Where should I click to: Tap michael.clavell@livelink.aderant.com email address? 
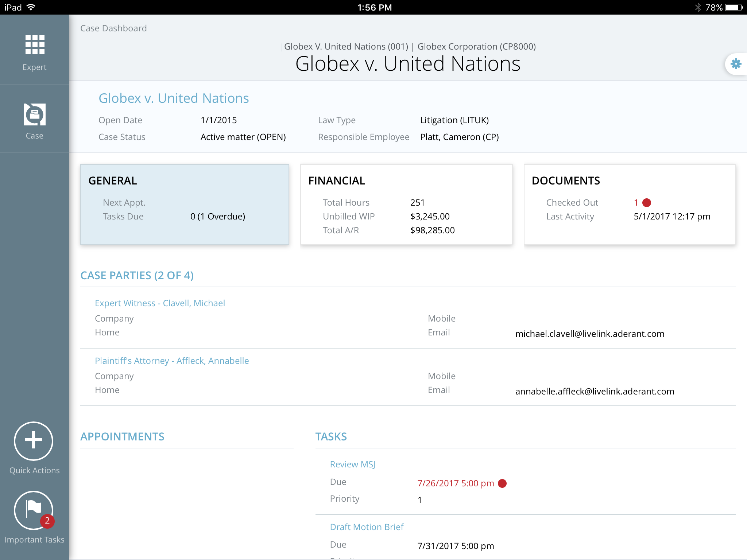point(589,334)
